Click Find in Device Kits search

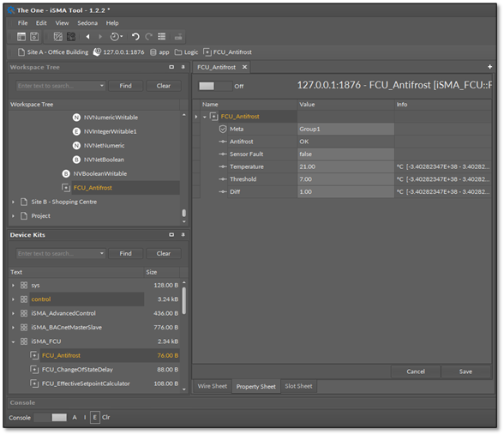tap(126, 254)
